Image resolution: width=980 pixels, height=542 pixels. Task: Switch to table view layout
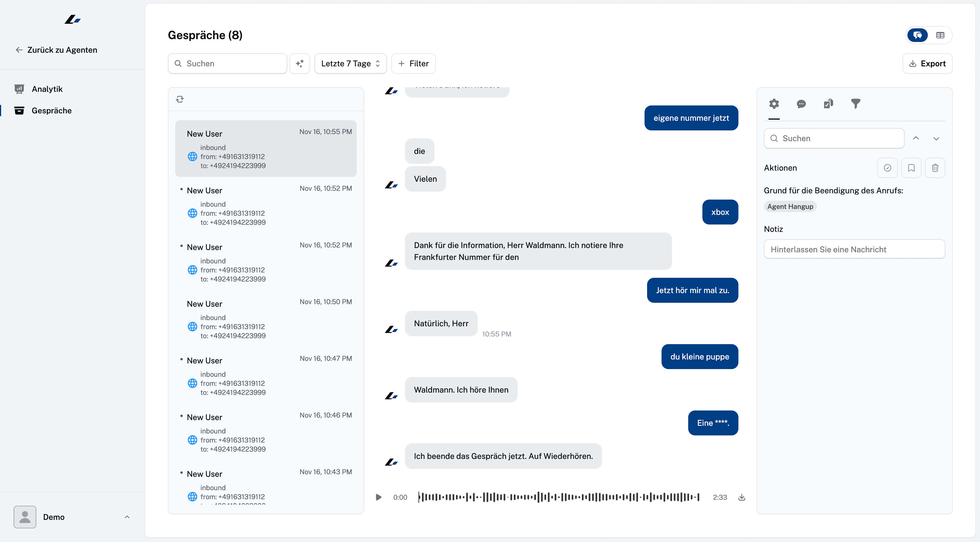coord(940,35)
